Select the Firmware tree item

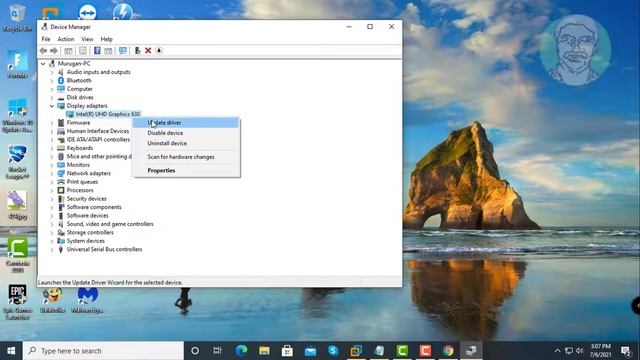coord(78,123)
